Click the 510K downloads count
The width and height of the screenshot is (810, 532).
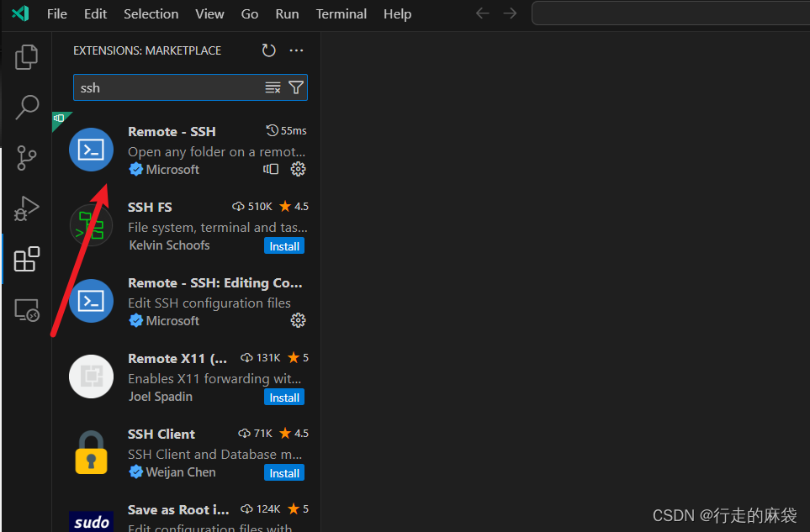click(260, 207)
